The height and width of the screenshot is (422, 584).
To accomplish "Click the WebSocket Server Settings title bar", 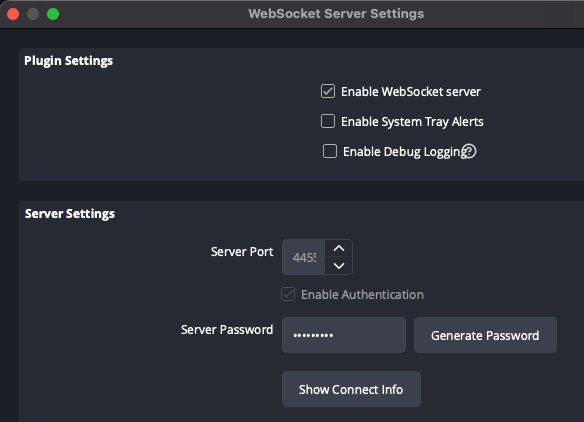I will tap(336, 14).
